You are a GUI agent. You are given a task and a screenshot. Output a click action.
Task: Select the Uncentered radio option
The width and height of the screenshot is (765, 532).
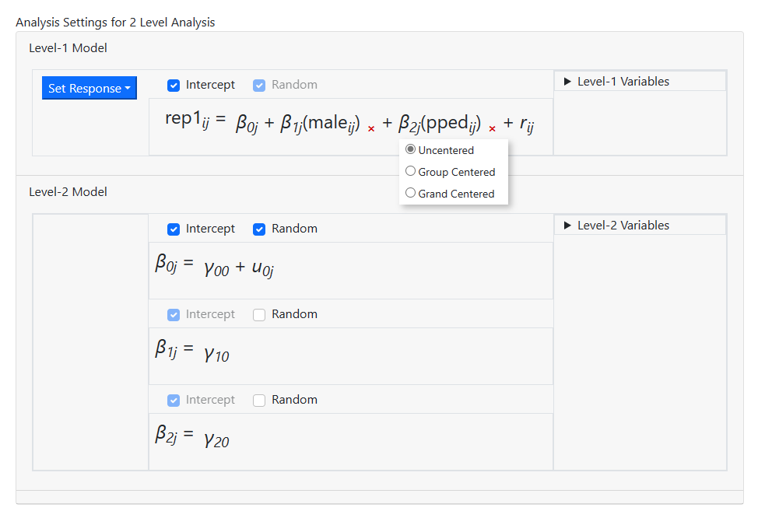[x=411, y=150]
